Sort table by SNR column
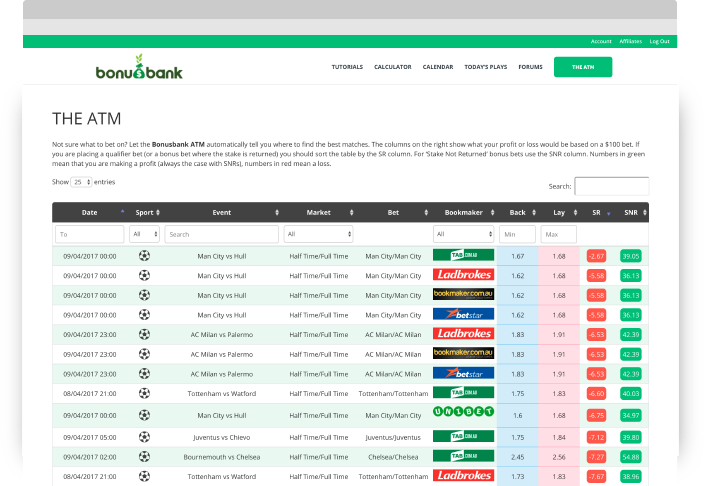The width and height of the screenshot is (704, 486). [631, 212]
